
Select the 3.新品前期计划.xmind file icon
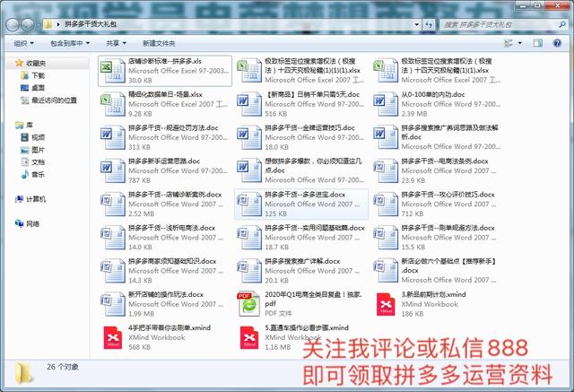(386, 304)
